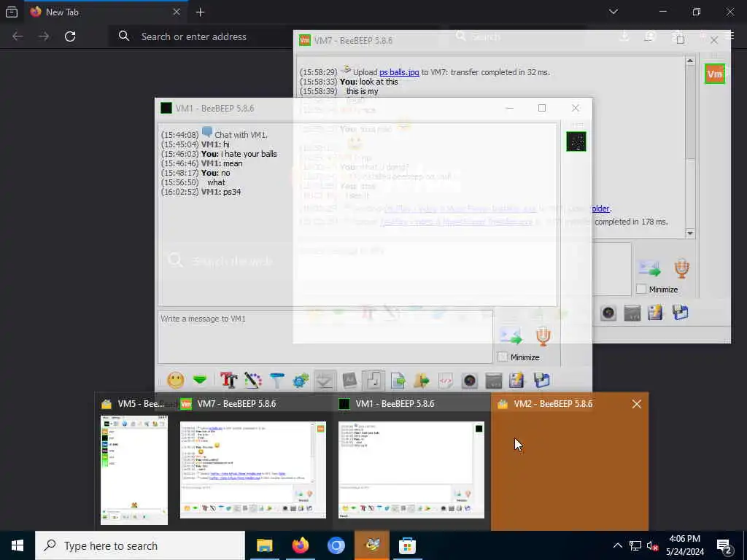The height and width of the screenshot is (560, 747).
Task: Click dark window icon in VM1 toolbar
Action: 494,381
